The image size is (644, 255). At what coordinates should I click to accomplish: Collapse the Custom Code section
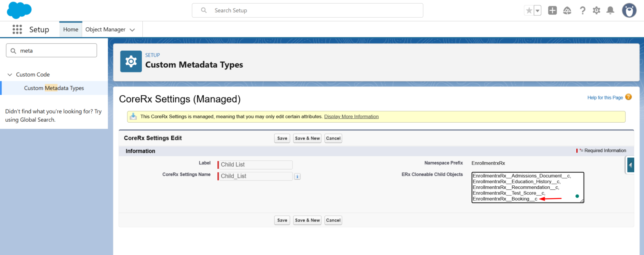[10, 74]
